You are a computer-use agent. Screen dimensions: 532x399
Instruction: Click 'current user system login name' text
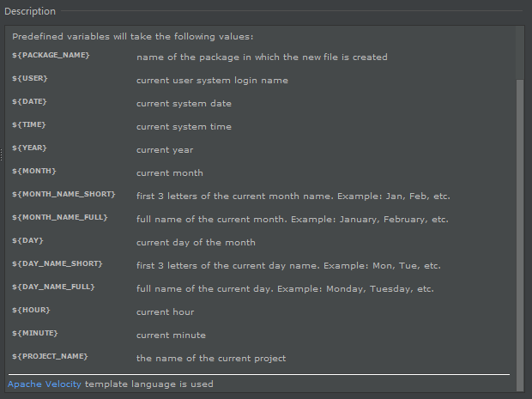(212, 80)
